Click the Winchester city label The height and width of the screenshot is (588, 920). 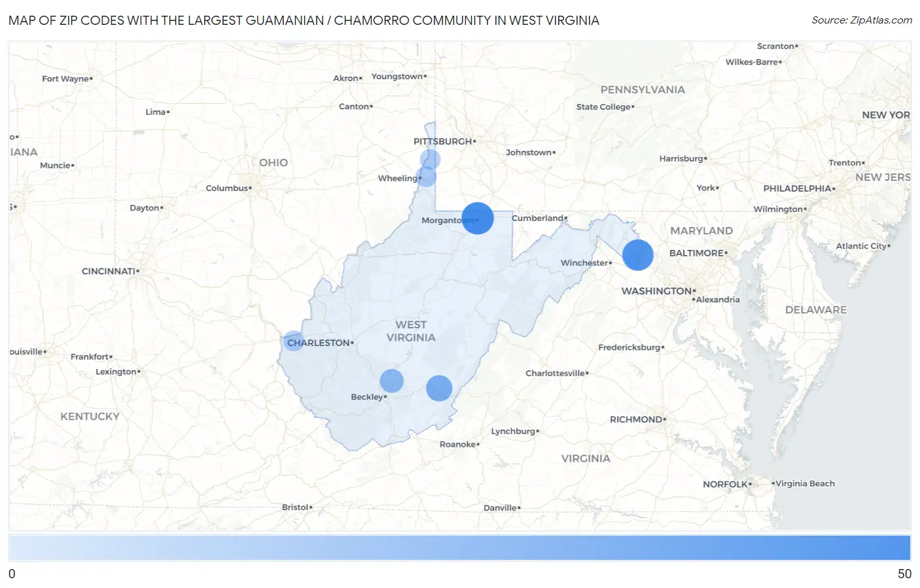pyautogui.click(x=584, y=263)
